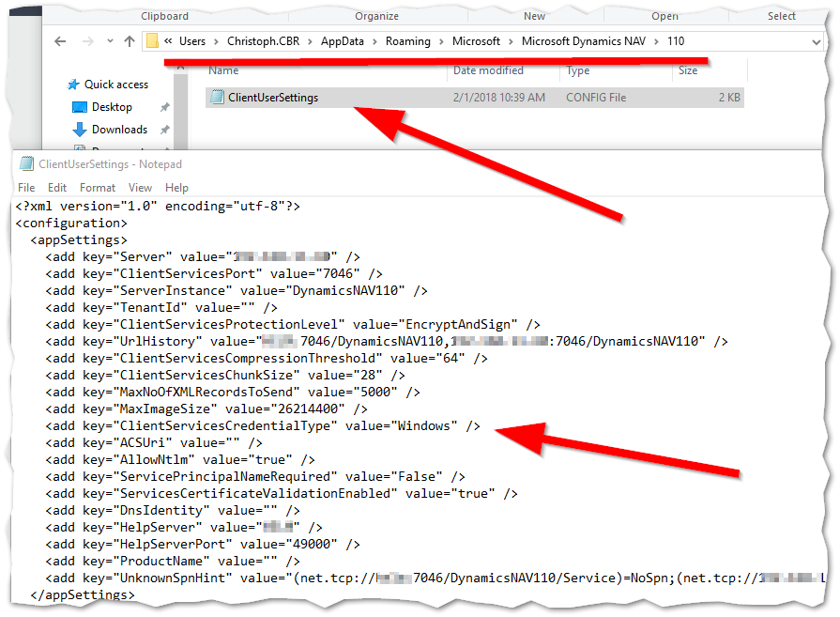
Task: Open the Edit menu in Notepad
Action: (x=57, y=188)
